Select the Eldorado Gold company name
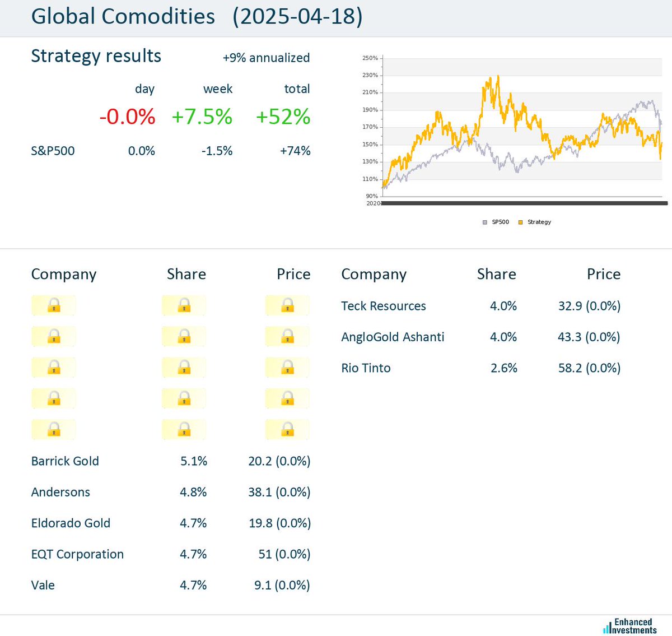Viewport: 672px width, 636px height. click(71, 523)
